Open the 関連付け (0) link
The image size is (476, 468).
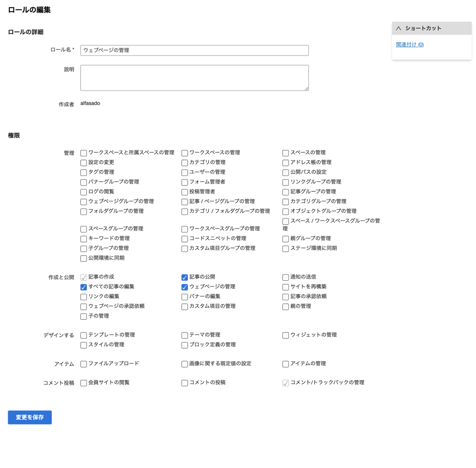(410, 44)
